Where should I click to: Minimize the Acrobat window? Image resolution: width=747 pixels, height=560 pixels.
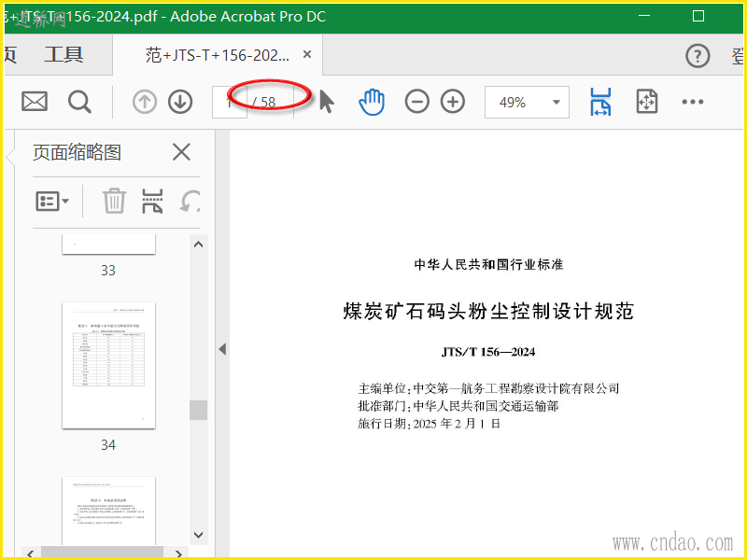click(644, 16)
